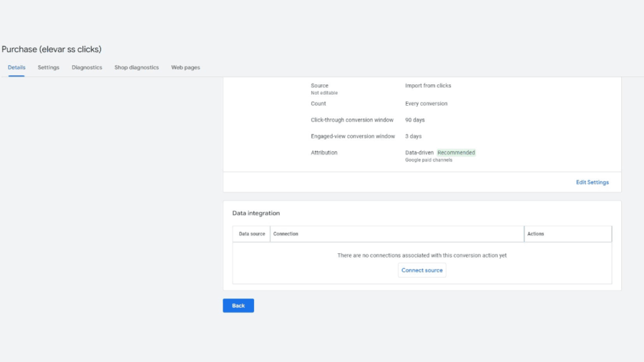Click the 'Not editable' note under Source
This screenshot has width=644, height=362.
(324, 93)
